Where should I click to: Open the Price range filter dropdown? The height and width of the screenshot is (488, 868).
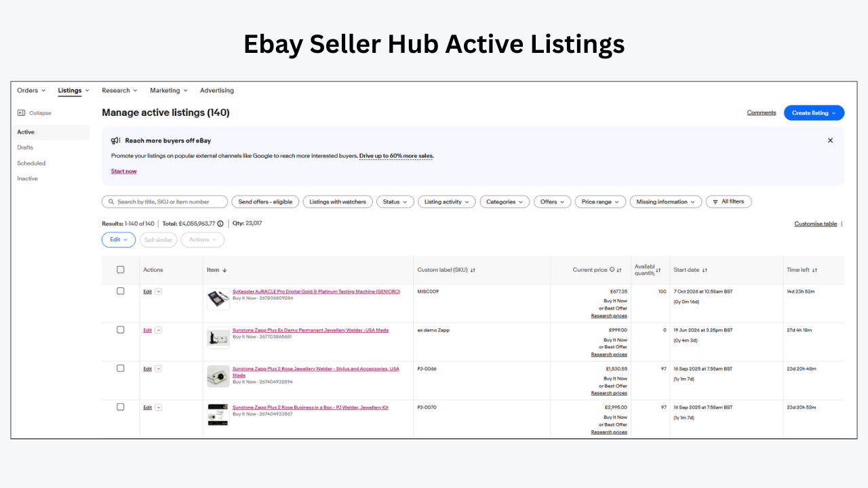click(600, 202)
